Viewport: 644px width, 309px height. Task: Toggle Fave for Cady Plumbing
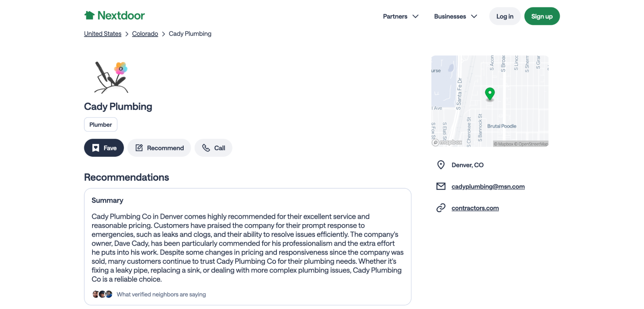point(104,148)
